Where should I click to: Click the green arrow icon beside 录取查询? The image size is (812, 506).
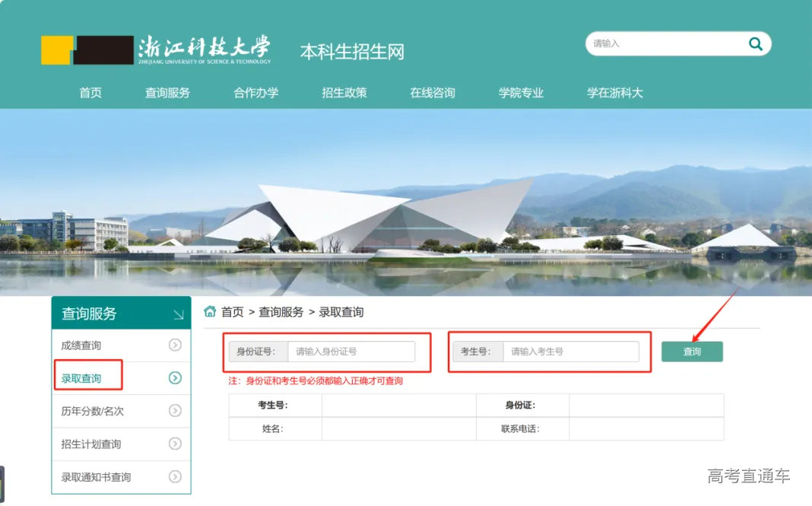click(176, 376)
